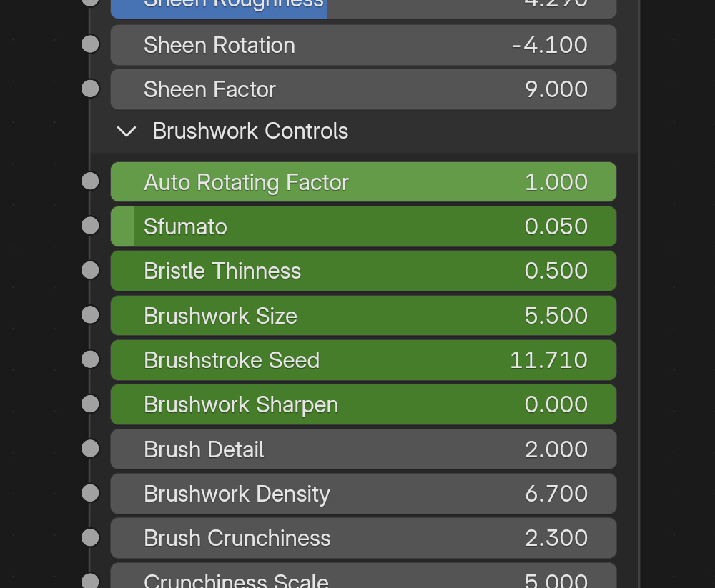Click the Brushstroke Seed input socket
Viewport: 715px width, 588px height.
[x=90, y=359]
